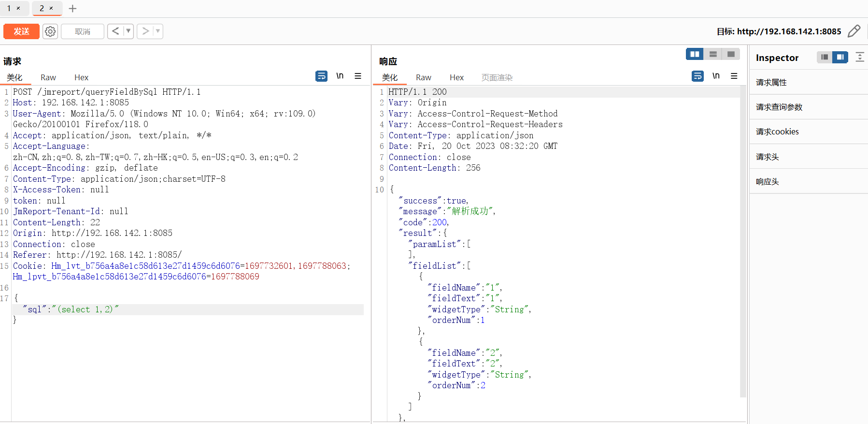
Task: Toggle non-printable chars in response panel
Action: pos(716,76)
